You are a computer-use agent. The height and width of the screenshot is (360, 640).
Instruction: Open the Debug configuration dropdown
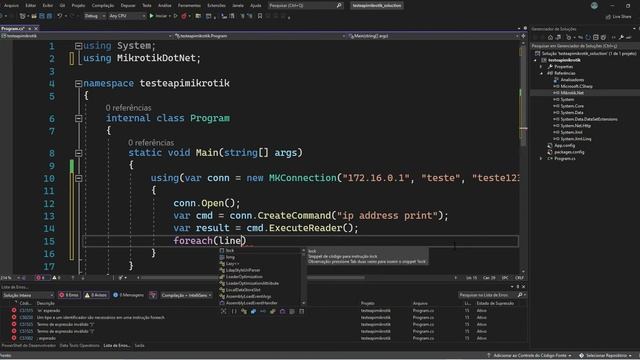tap(95, 16)
